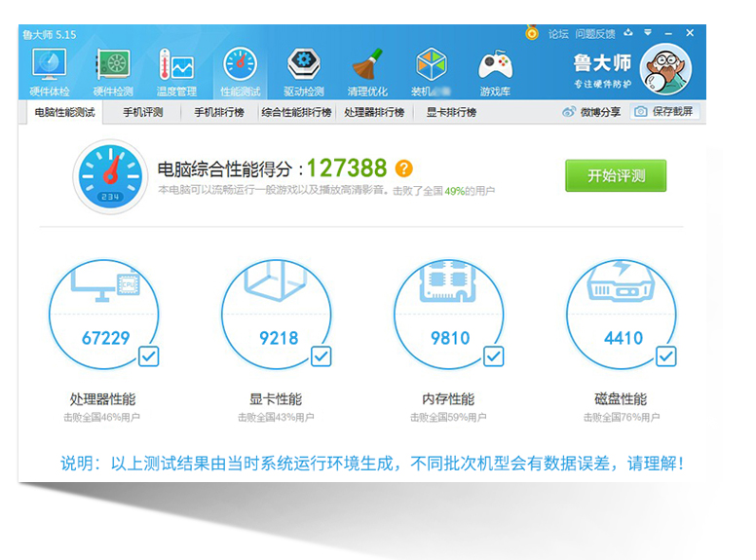Open the title bar dropdown menu arrow

[648, 33]
